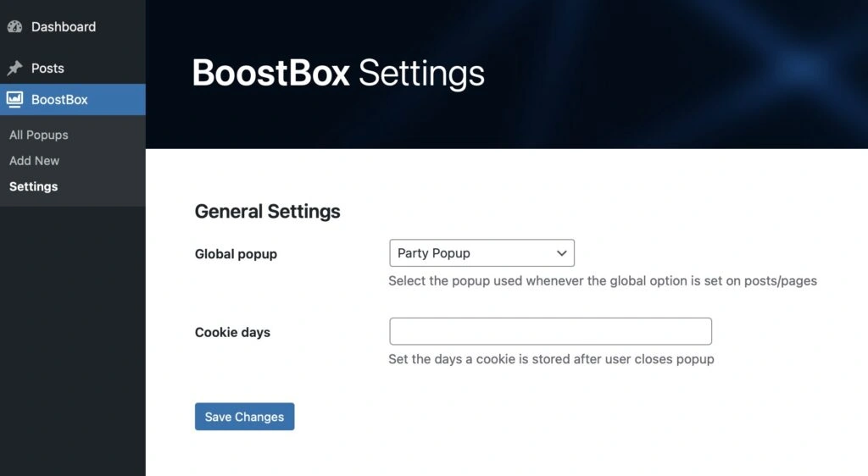Focus the Cookie days input field
Viewport: 868px width, 476px height.
(550, 331)
